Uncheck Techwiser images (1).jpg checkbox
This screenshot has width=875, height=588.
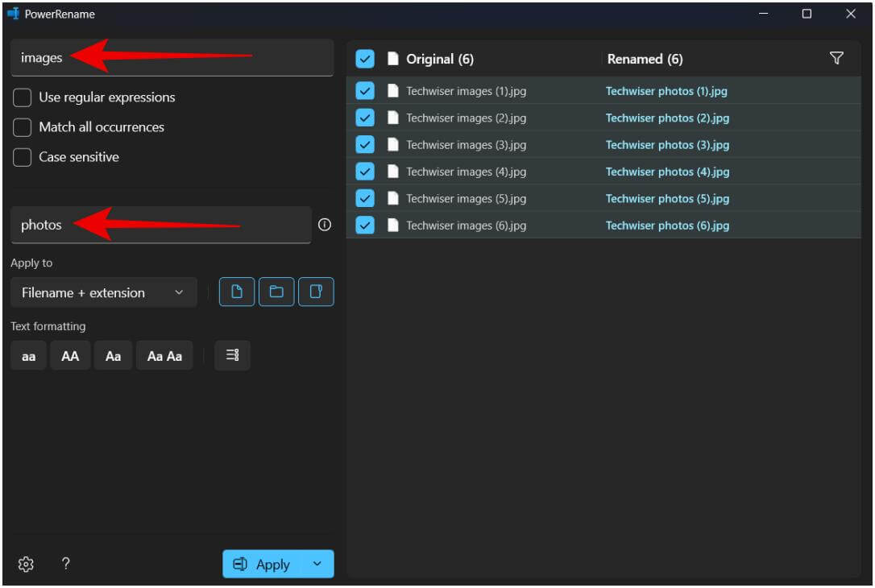click(365, 90)
